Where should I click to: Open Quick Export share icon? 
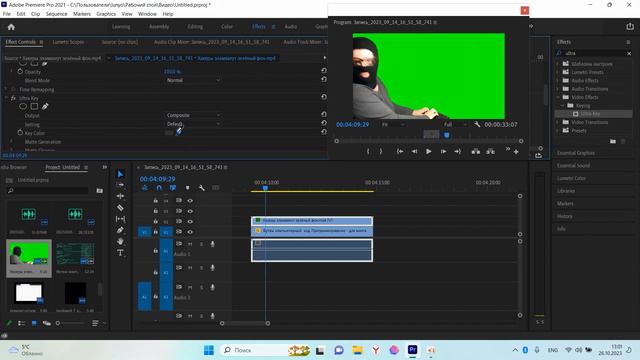click(x=630, y=26)
